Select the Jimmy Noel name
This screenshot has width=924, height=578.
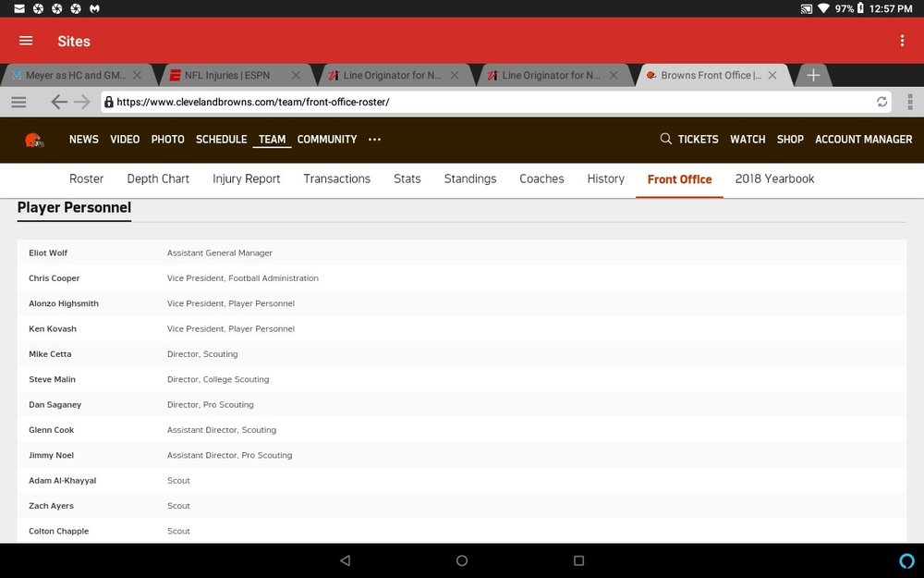click(51, 455)
